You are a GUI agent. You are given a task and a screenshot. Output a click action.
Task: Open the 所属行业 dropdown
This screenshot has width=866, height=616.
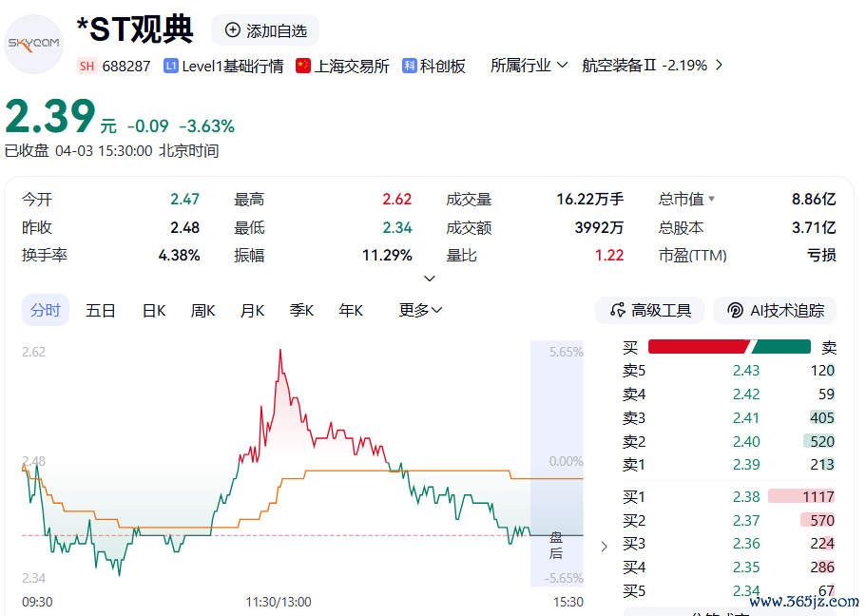pos(529,66)
